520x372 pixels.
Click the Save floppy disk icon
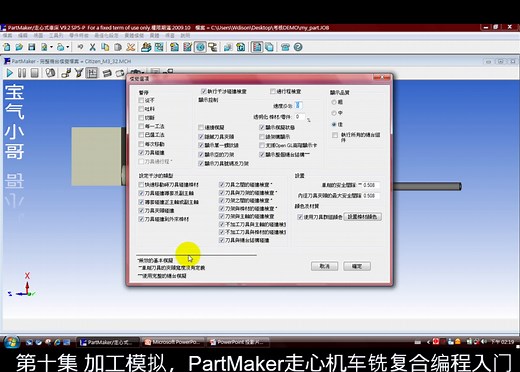point(32,47)
